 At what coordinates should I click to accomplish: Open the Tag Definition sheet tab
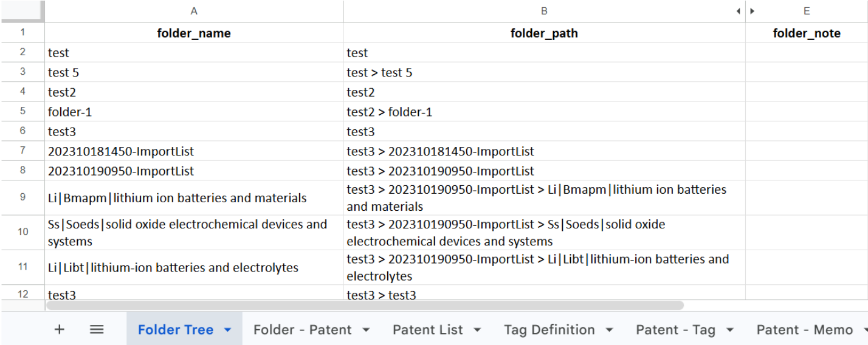(549, 330)
